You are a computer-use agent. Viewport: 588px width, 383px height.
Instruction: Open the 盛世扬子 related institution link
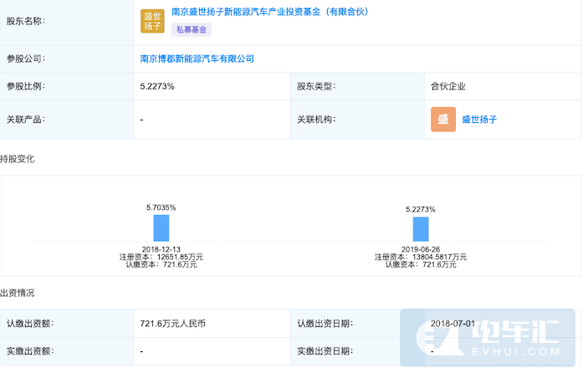pos(479,120)
